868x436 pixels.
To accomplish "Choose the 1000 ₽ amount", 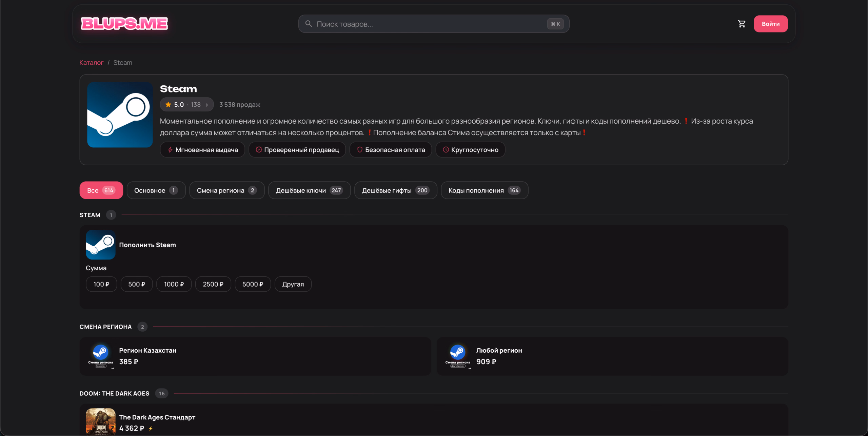I will (174, 284).
